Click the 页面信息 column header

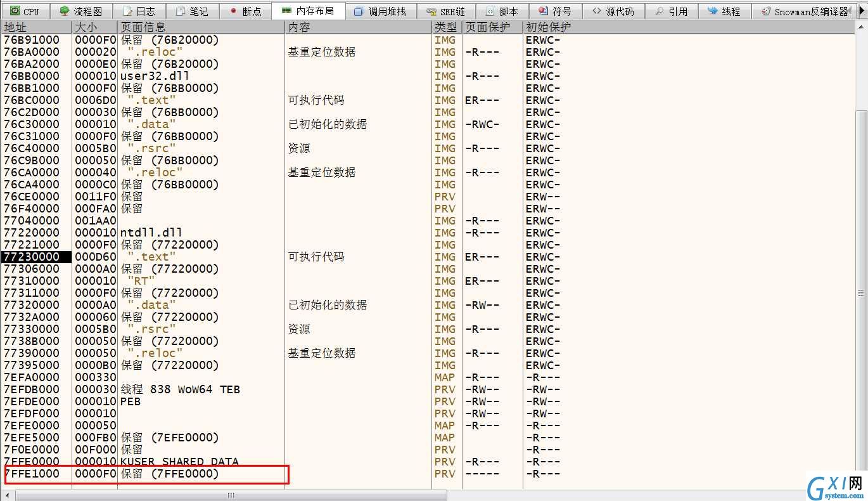click(201, 27)
